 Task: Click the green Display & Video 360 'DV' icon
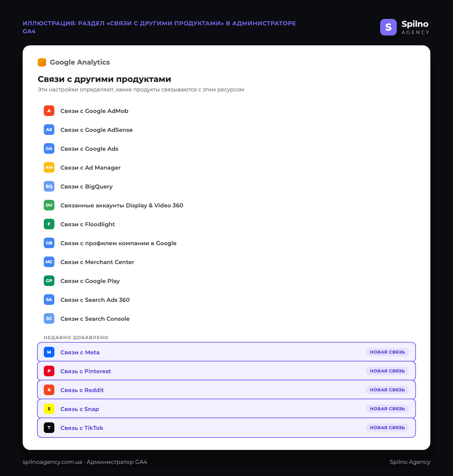point(49,205)
